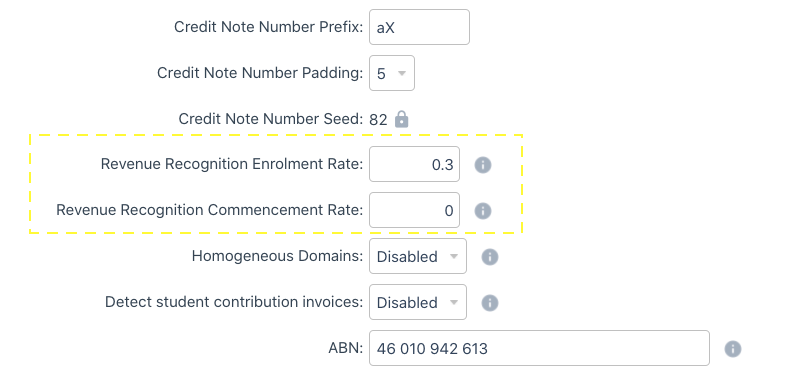The image size is (794, 375).
Task: Click the Detect student contribution invoices label
Action: coord(234,302)
